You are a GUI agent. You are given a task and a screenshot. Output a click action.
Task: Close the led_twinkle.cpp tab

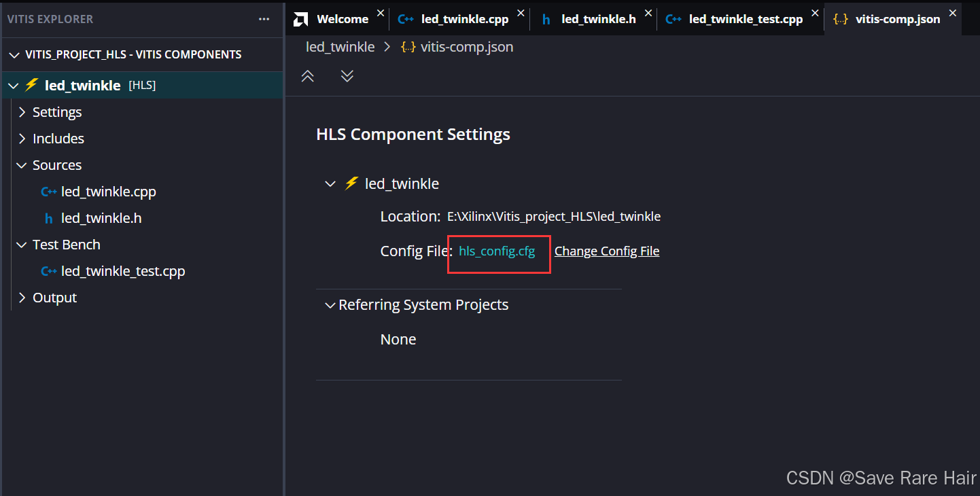pos(521,13)
